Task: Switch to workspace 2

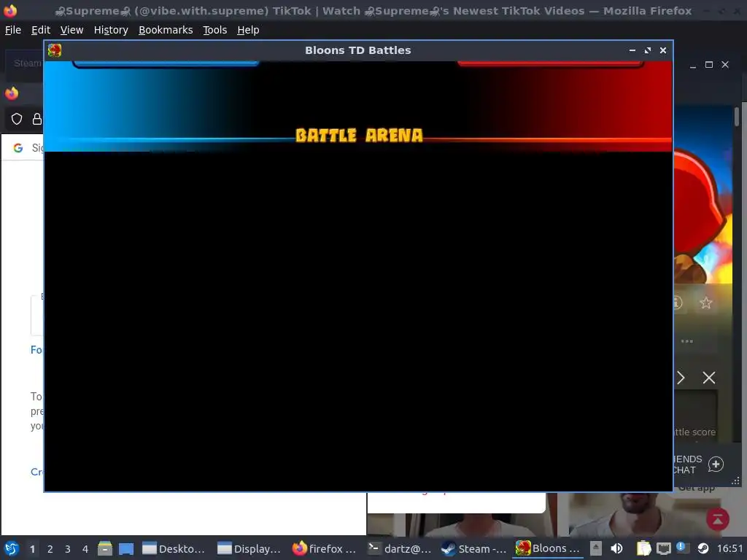Action: (50, 549)
